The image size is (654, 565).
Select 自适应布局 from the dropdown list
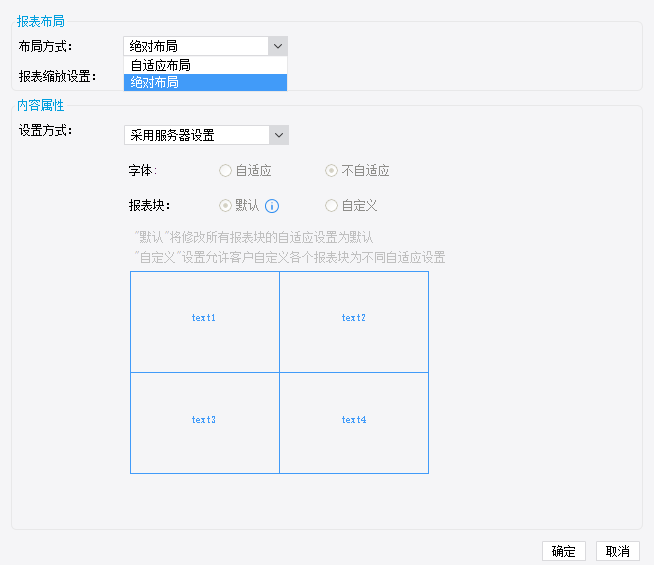(x=205, y=65)
